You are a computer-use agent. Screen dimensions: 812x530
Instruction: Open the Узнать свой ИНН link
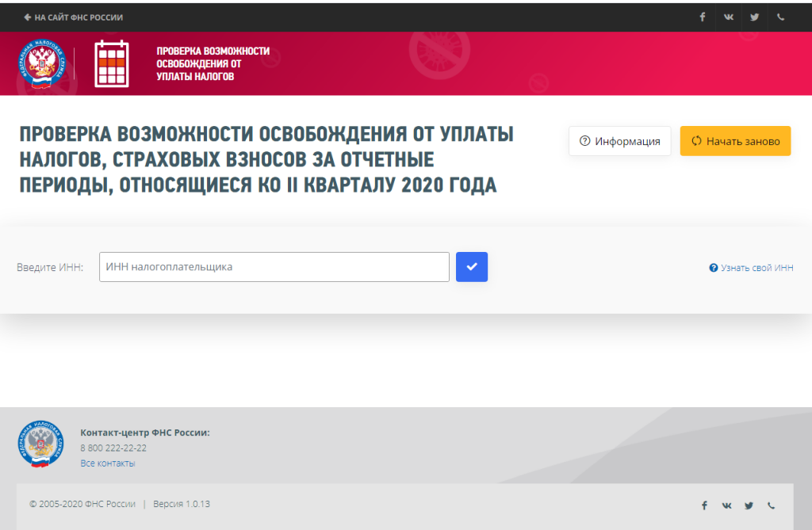(x=751, y=268)
